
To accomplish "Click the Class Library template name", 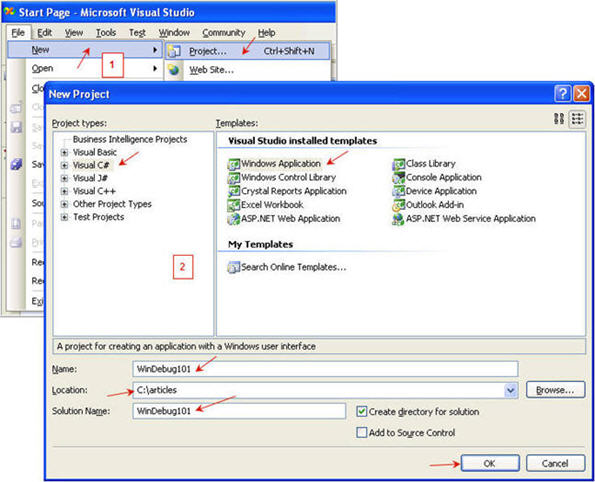I will tap(431, 164).
